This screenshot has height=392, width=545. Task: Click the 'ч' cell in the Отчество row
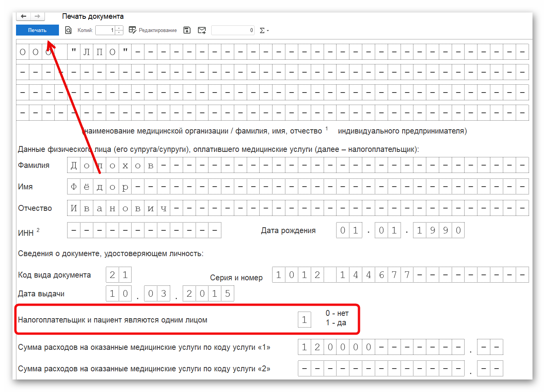click(164, 208)
